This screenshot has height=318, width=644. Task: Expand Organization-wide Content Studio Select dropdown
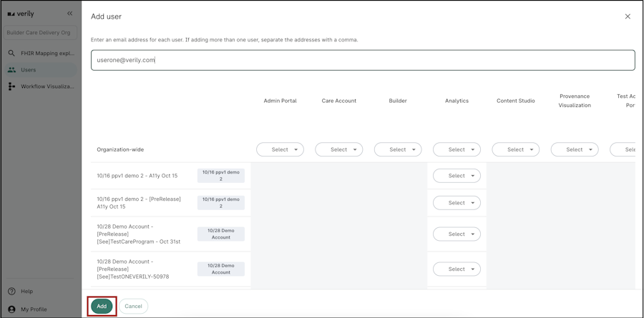click(515, 150)
